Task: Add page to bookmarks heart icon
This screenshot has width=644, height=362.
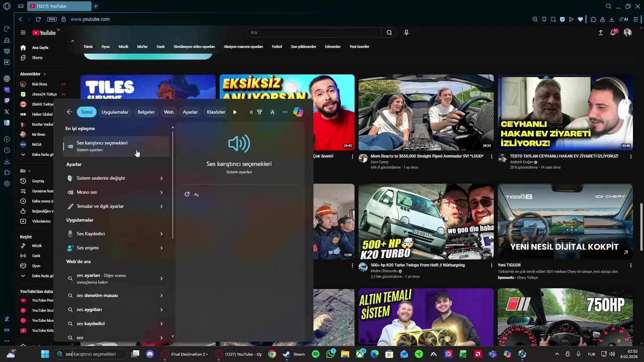Action: pyautogui.click(x=580, y=19)
